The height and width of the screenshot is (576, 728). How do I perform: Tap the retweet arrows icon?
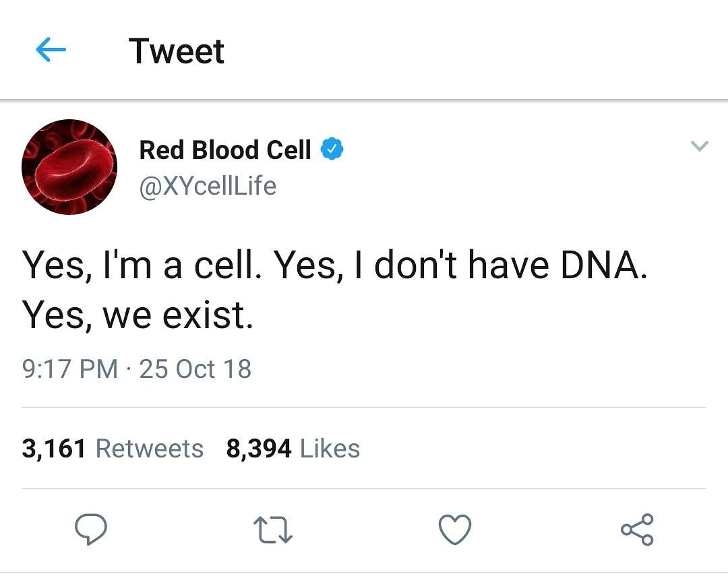click(272, 530)
